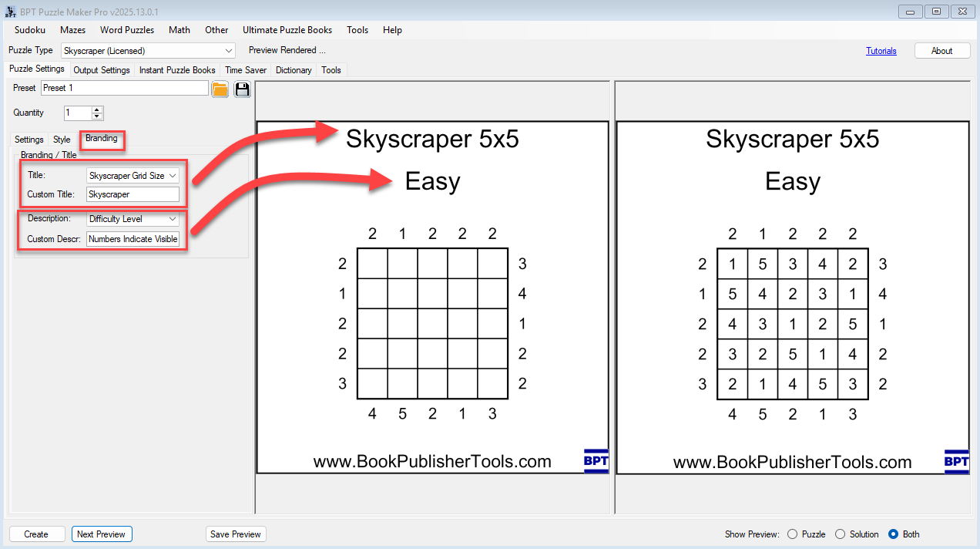Viewport: 980px width, 549px height.
Task: Switch to the Style sub-tab
Action: pos(62,140)
